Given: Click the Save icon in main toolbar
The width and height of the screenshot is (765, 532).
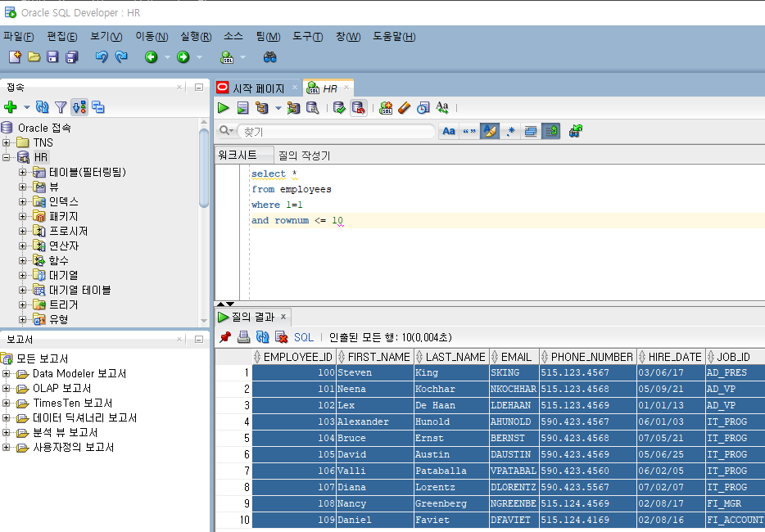Looking at the screenshot, I should tap(52, 57).
